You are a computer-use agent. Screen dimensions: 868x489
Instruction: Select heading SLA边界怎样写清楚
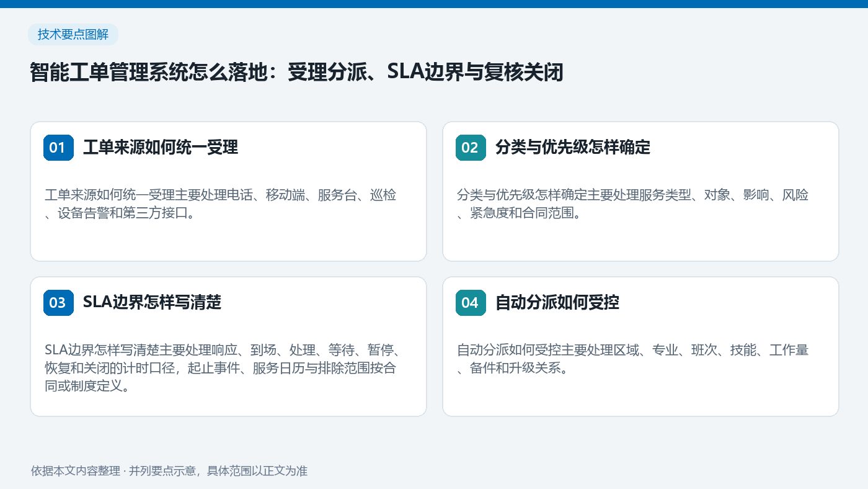tap(153, 303)
